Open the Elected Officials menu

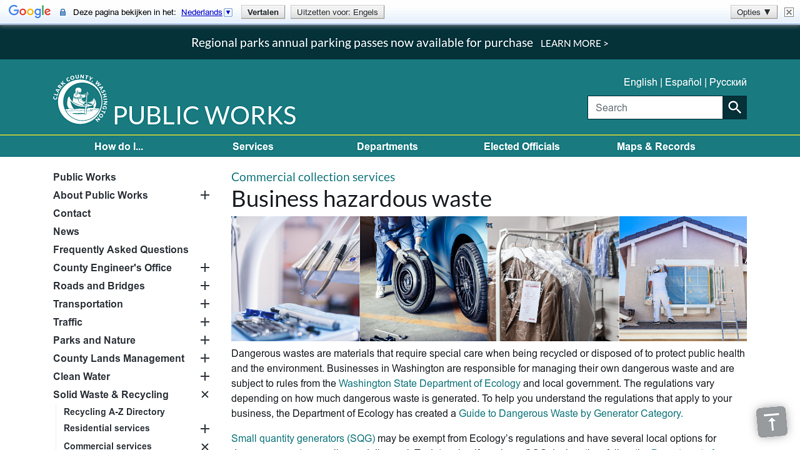coord(521,146)
